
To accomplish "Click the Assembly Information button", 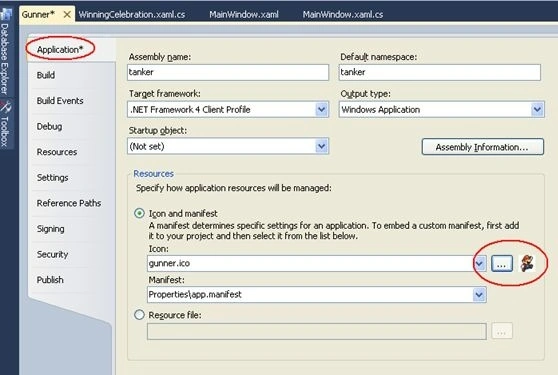I will click(x=483, y=147).
